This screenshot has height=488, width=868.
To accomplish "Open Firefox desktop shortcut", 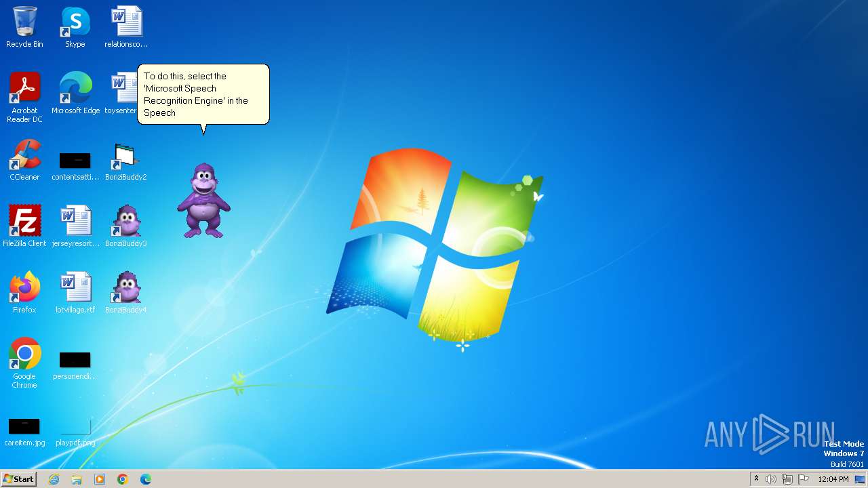I will point(24,293).
